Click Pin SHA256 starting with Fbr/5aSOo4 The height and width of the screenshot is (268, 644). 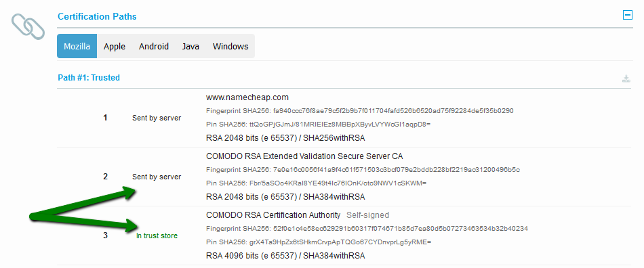tap(317, 183)
